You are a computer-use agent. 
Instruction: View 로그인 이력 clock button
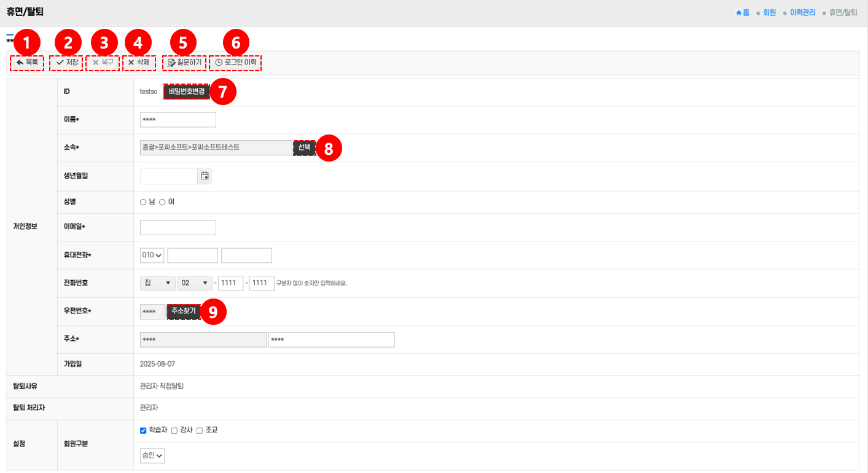(x=235, y=63)
